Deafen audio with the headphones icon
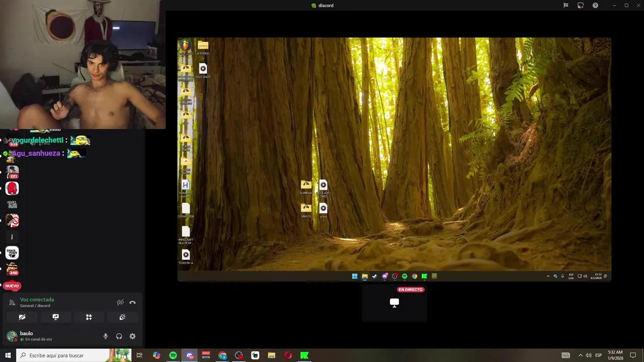This screenshot has width=644, height=362. point(119,336)
